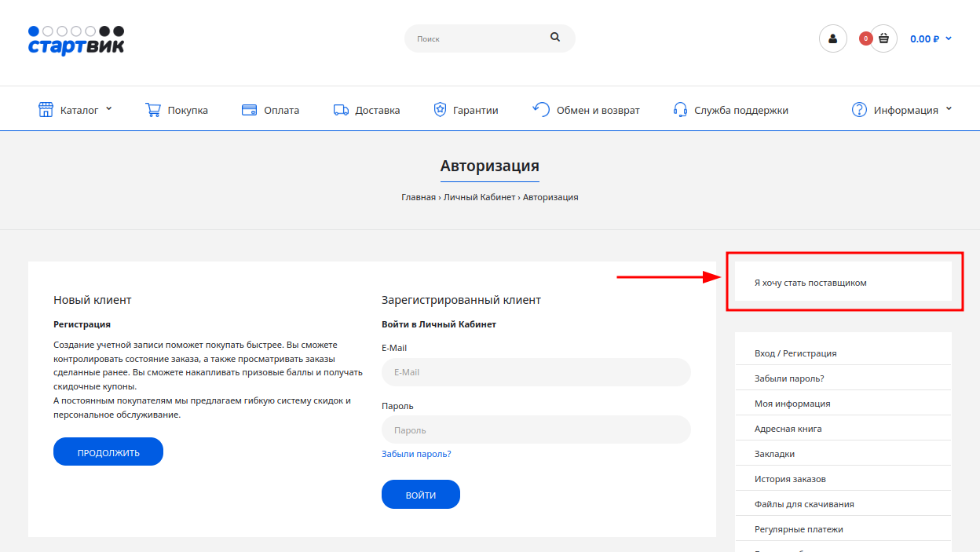Open the shopping cart basket icon
The width and height of the screenshot is (980, 552).
click(x=883, y=38)
